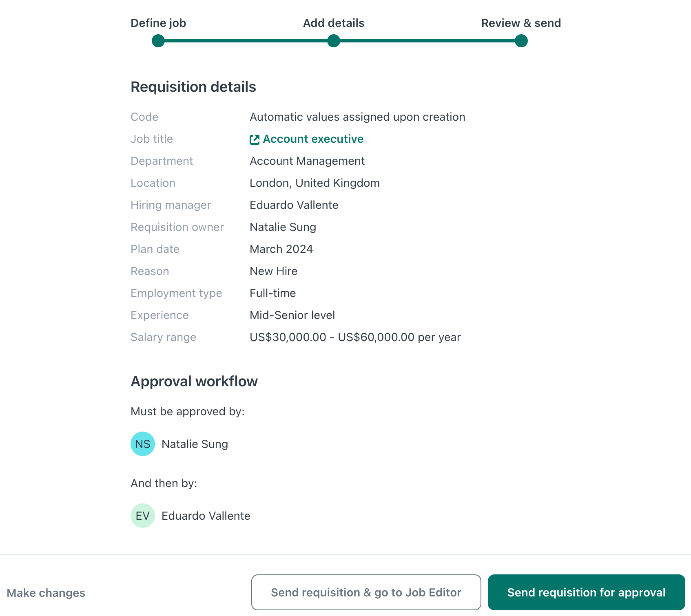691x616 pixels.
Task: Click the Plan date value March 2024
Action: click(x=281, y=249)
